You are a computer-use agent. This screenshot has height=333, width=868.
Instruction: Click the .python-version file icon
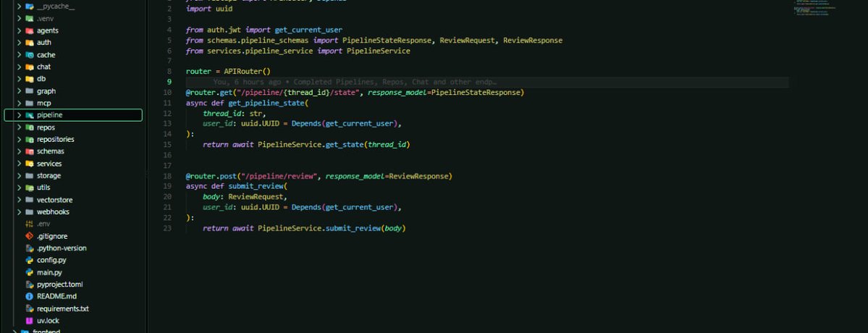coord(30,248)
